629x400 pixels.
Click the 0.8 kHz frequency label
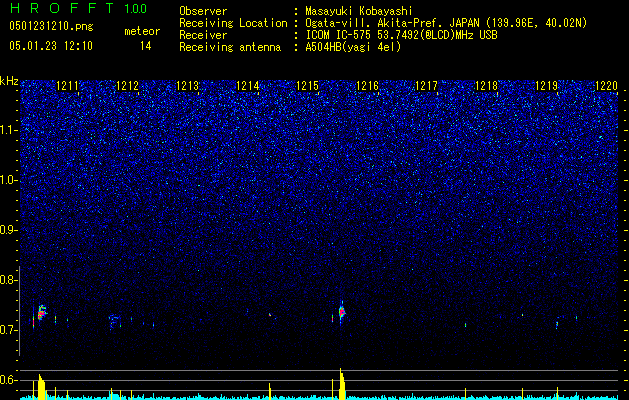(x=7, y=280)
